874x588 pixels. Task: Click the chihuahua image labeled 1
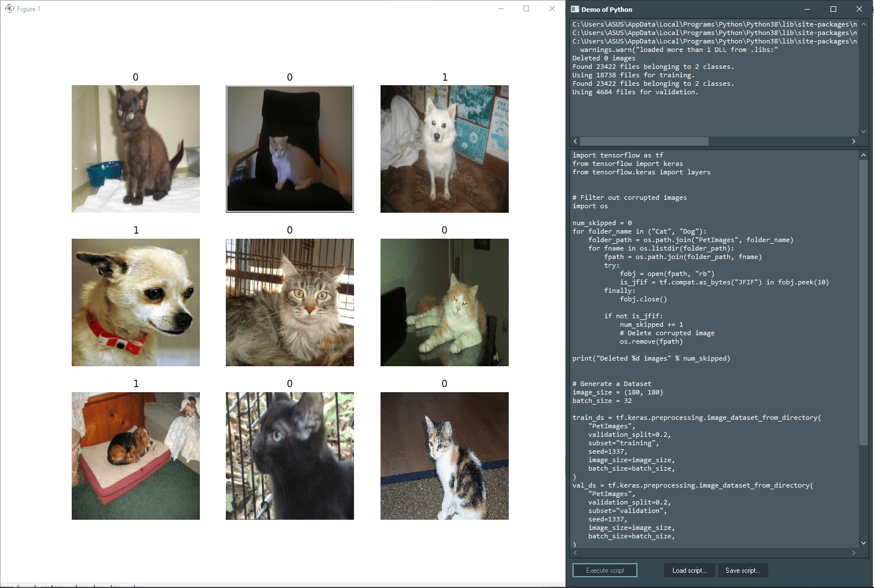[x=136, y=302]
